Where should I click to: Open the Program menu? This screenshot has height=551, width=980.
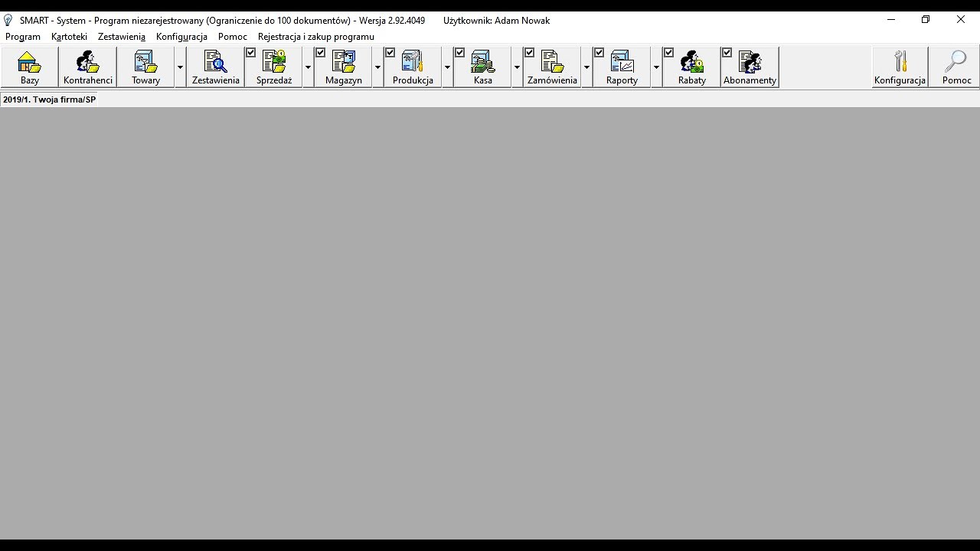(x=23, y=37)
